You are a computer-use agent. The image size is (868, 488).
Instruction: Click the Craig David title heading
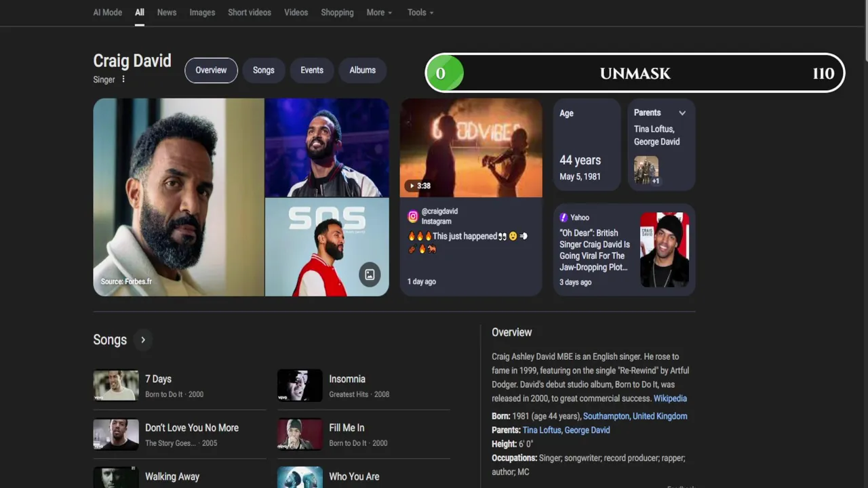click(132, 61)
